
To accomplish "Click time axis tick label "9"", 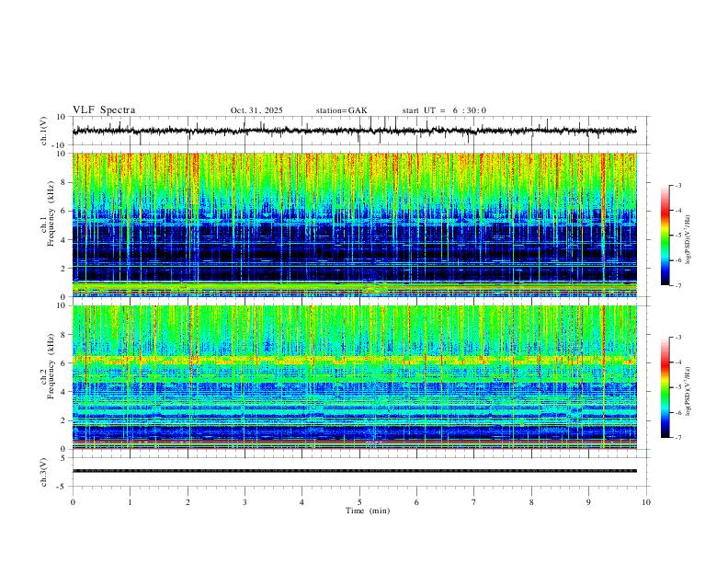I will click(588, 502).
